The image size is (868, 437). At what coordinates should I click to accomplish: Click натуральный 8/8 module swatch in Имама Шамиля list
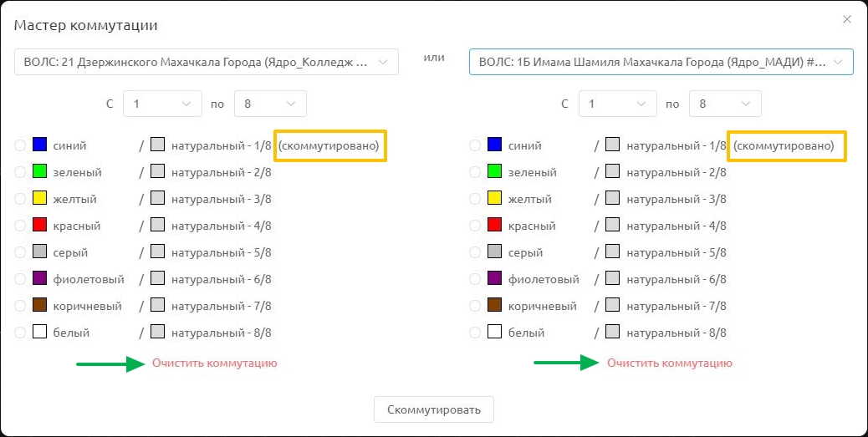point(612,332)
